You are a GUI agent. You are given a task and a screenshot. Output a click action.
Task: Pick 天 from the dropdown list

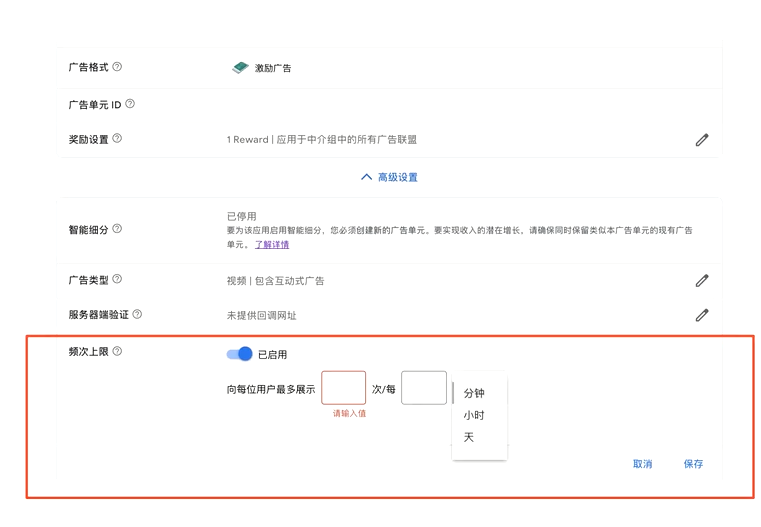[469, 437]
